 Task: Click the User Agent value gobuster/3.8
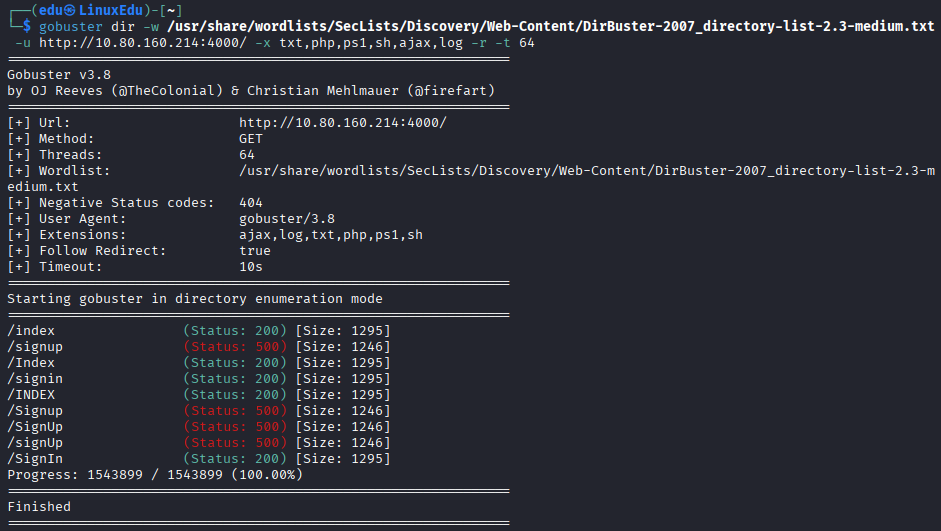coord(287,218)
